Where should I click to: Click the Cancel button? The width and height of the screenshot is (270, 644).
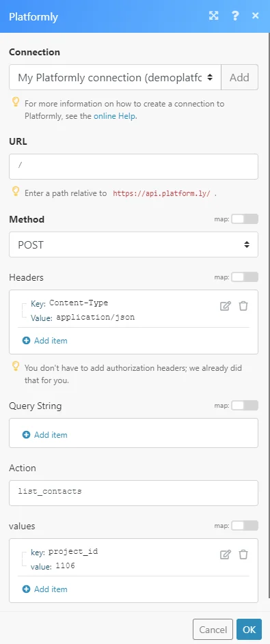(213, 629)
